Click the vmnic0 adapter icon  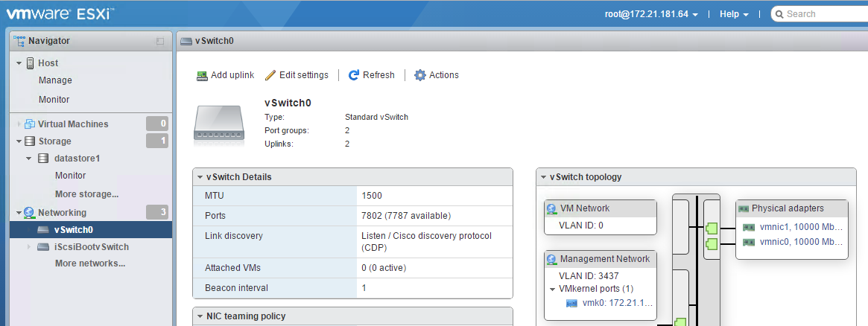749,242
